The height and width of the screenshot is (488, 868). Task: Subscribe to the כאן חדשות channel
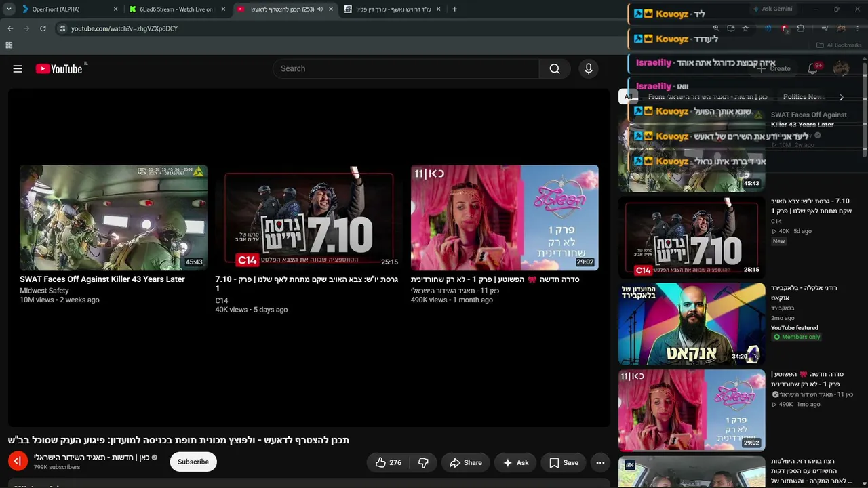[193, 462]
